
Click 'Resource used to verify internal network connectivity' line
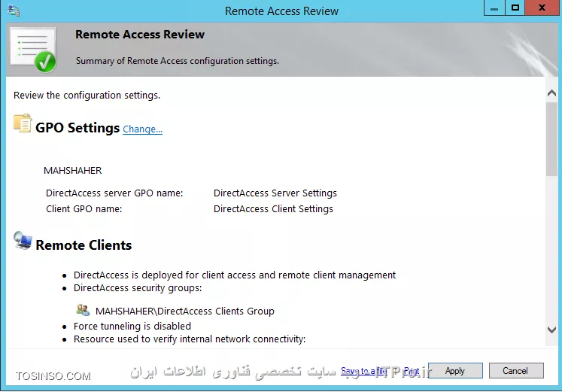pyautogui.click(x=190, y=339)
